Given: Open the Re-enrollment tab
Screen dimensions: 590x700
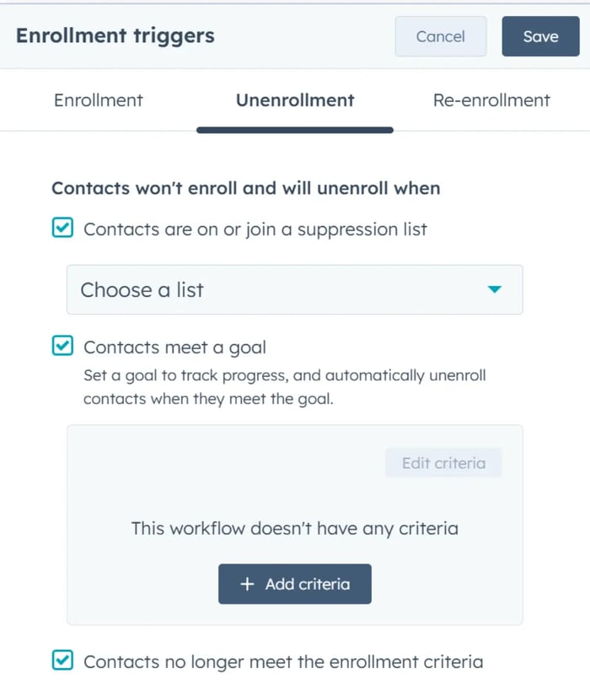Looking at the screenshot, I should pyautogui.click(x=491, y=100).
